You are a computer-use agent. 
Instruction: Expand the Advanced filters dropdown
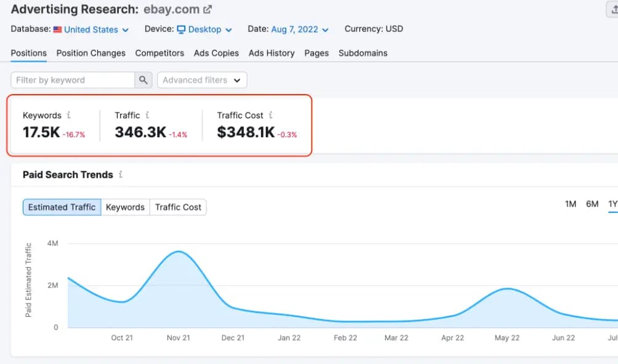pos(202,81)
